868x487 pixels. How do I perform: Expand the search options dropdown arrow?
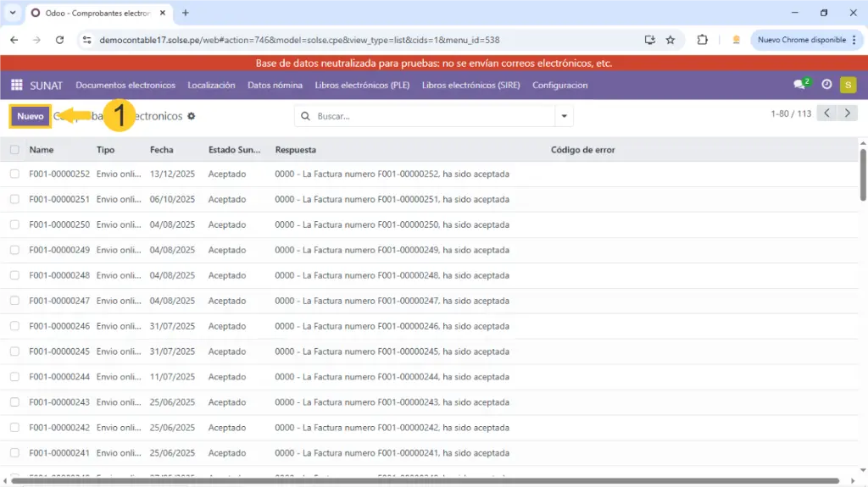(564, 116)
